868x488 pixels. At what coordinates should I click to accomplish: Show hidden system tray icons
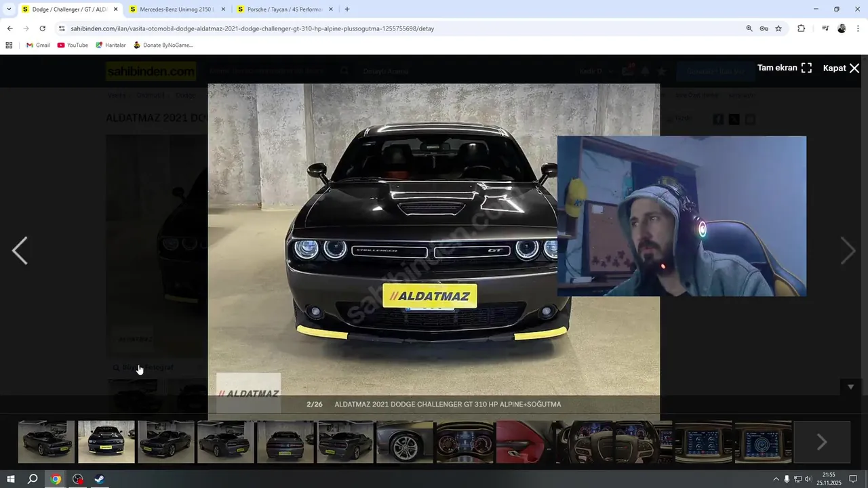click(x=776, y=479)
